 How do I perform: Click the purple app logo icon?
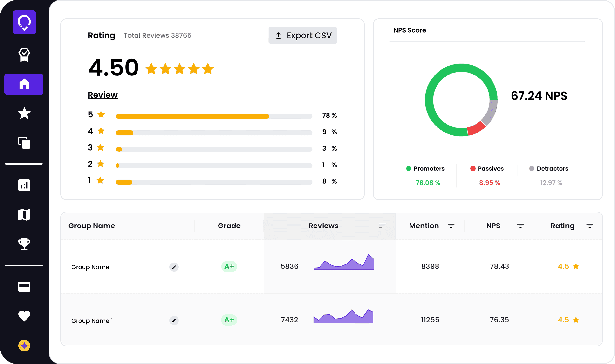click(24, 22)
